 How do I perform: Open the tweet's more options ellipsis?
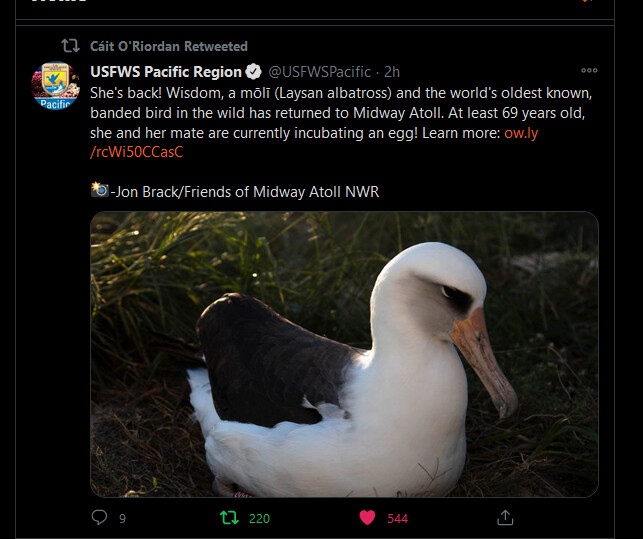point(589,71)
